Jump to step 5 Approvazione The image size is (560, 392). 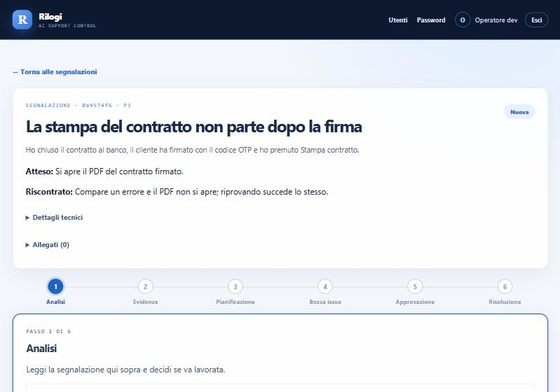415,286
